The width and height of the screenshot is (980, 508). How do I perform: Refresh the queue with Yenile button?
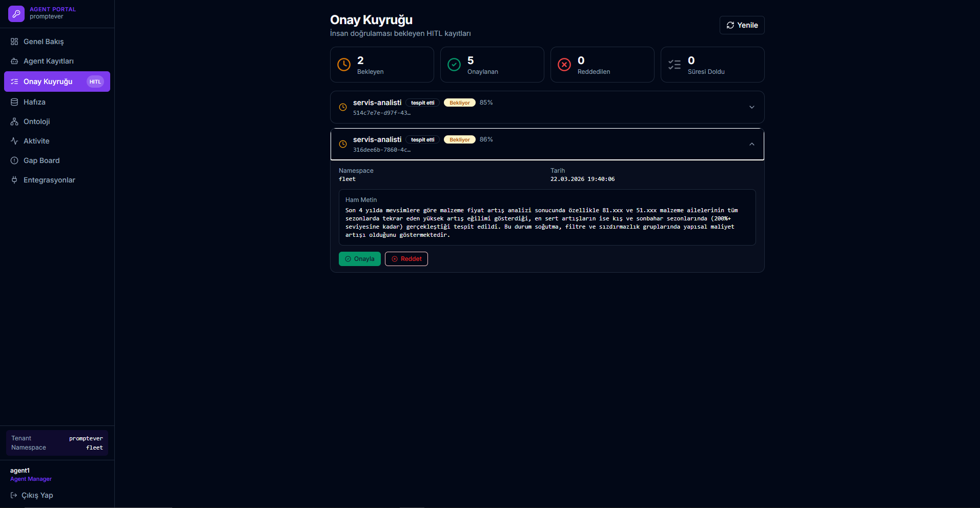point(742,25)
